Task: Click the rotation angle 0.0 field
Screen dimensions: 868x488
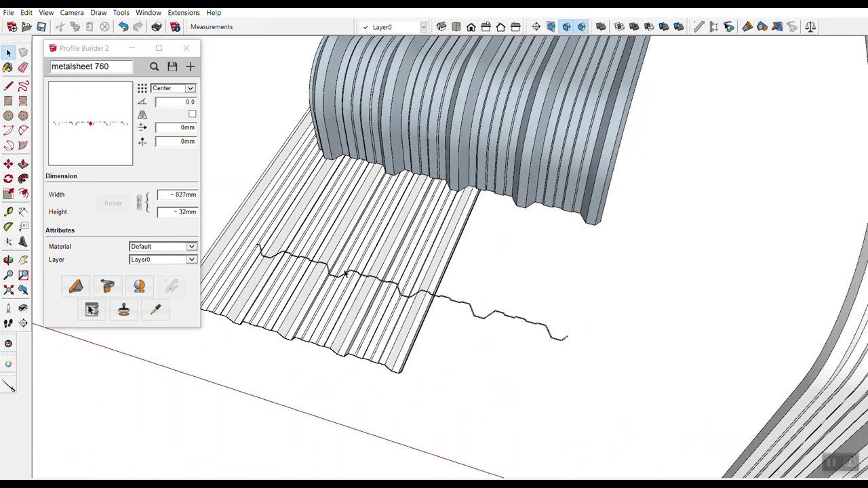Action: [x=176, y=102]
